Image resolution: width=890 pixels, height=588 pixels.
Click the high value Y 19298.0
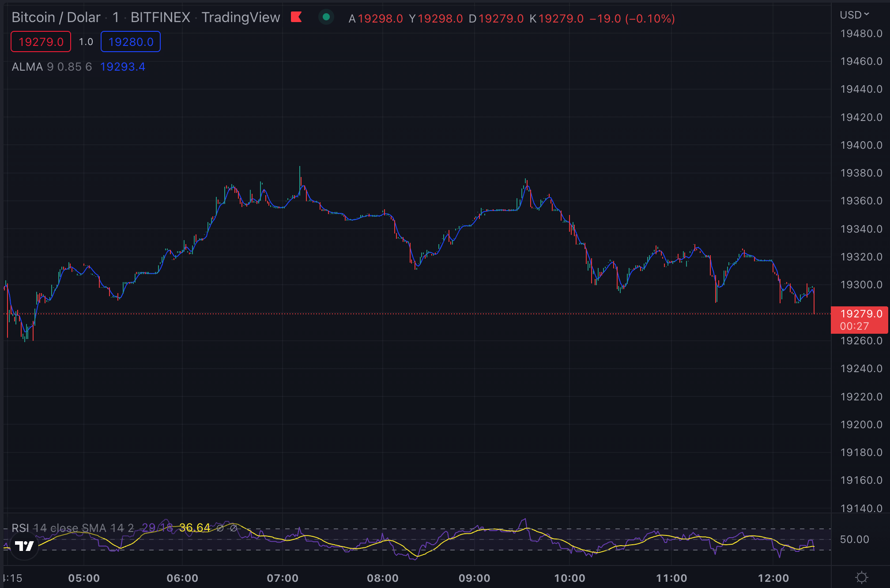(436, 19)
